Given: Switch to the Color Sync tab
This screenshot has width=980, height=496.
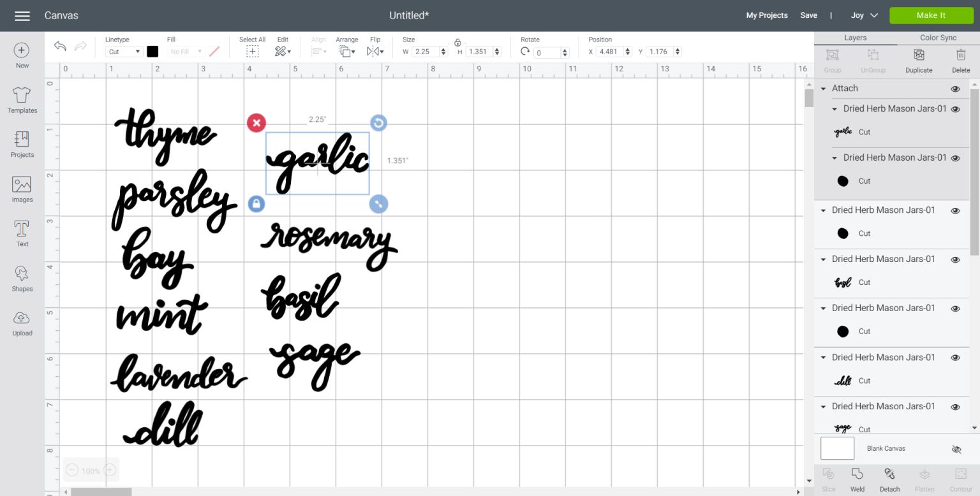Looking at the screenshot, I should [938, 38].
